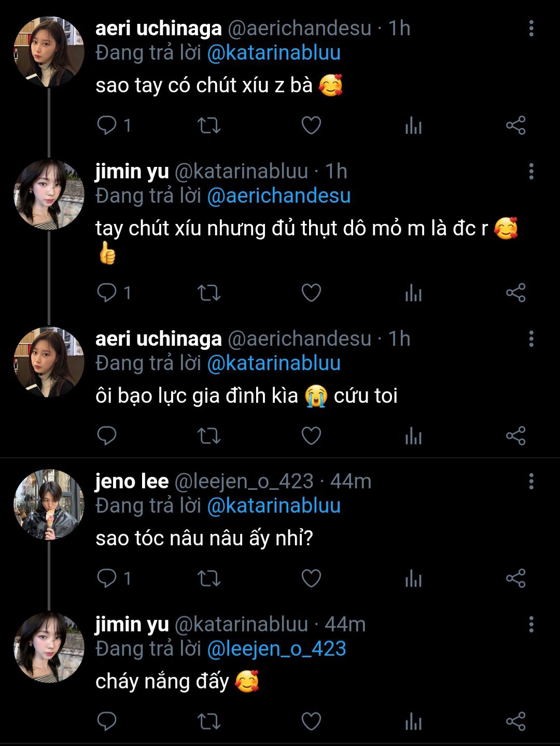Like jeno lee's "sao tóc nâu nâu" tweet
Viewport: 560px width, 746px height.
point(311,578)
